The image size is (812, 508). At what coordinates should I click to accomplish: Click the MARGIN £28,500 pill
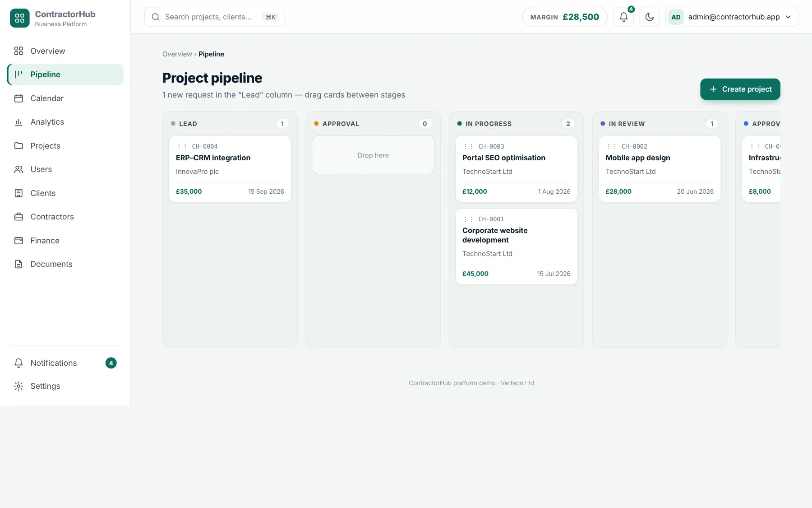coord(565,17)
